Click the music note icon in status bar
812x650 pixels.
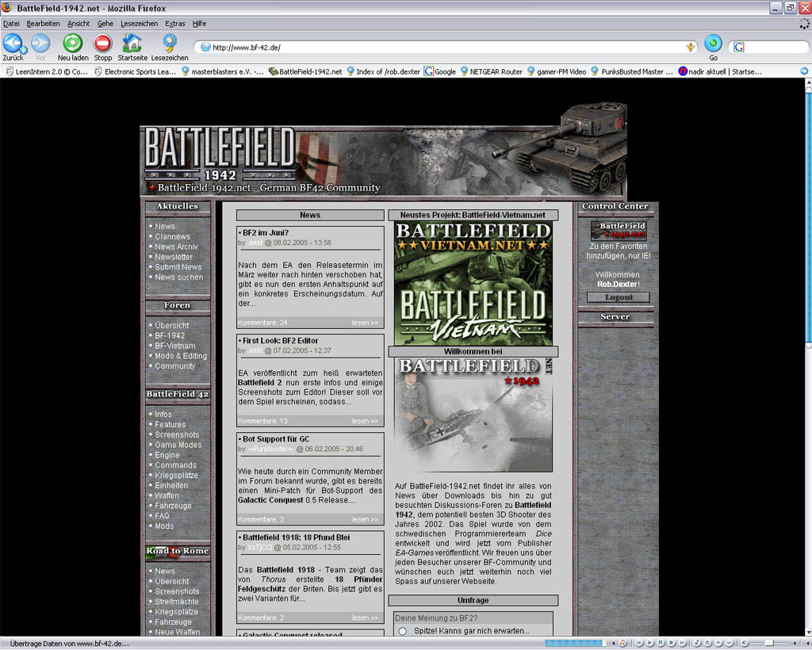point(622,643)
